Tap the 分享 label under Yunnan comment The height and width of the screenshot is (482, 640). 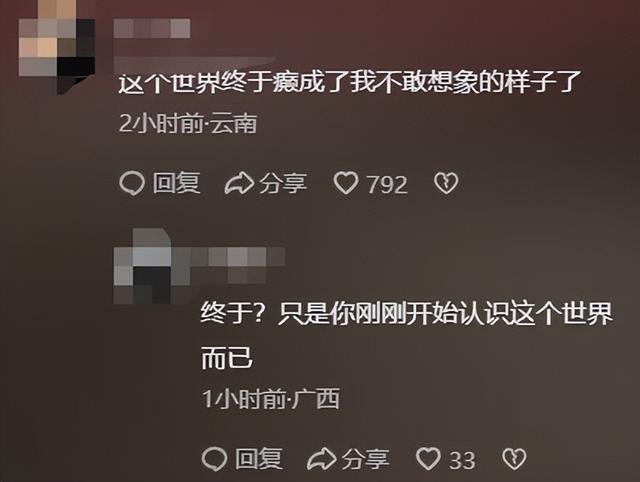pos(283,183)
